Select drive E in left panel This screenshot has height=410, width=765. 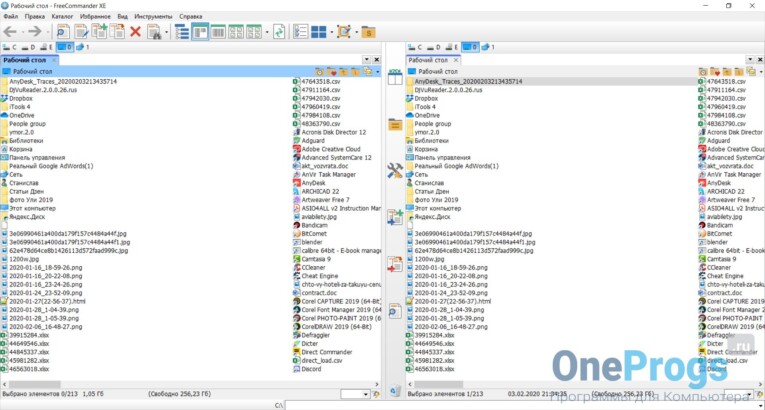coord(47,47)
